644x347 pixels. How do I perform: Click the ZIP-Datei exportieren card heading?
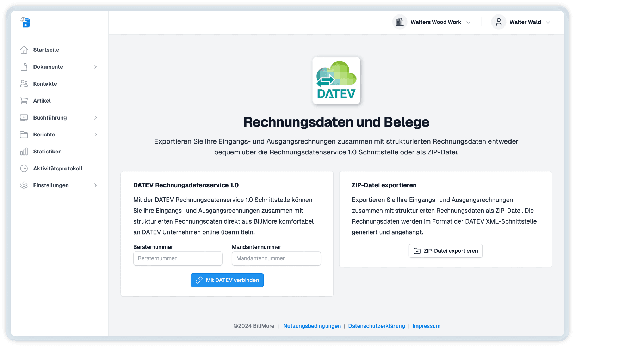384,185
